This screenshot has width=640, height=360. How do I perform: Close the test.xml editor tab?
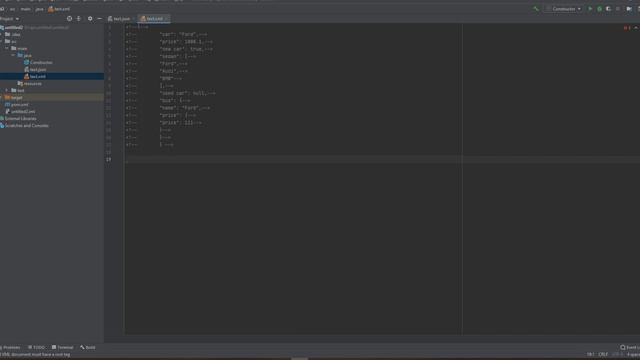coord(167,19)
